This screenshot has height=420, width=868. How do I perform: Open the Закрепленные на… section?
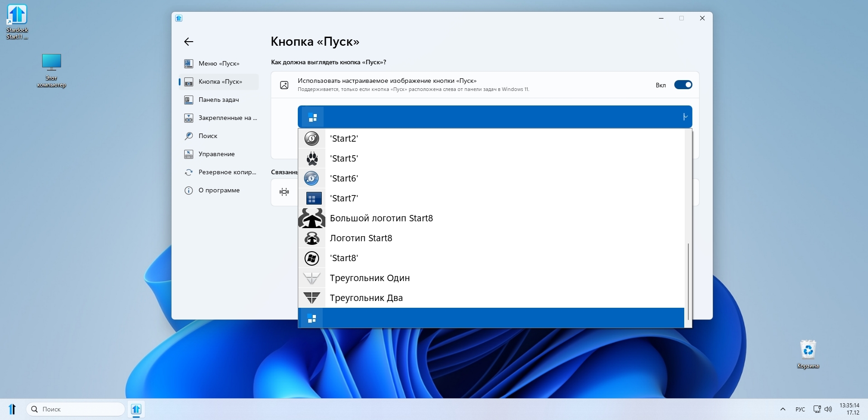point(219,118)
